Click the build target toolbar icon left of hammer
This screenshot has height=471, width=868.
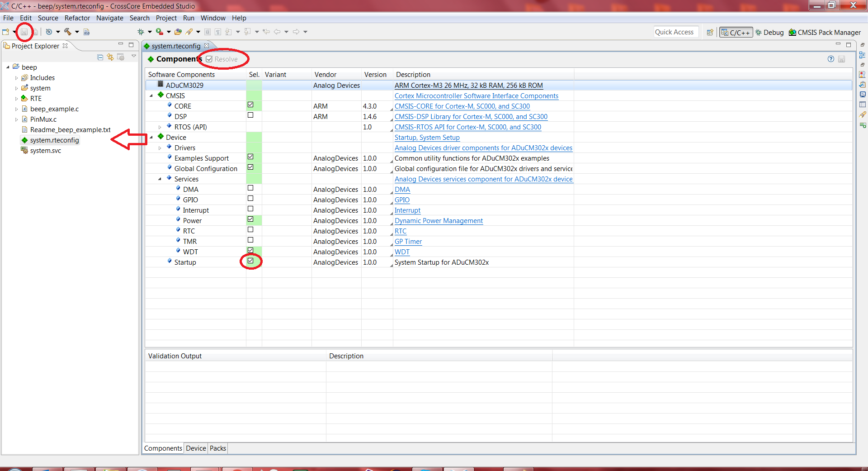(x=49, y=32)
